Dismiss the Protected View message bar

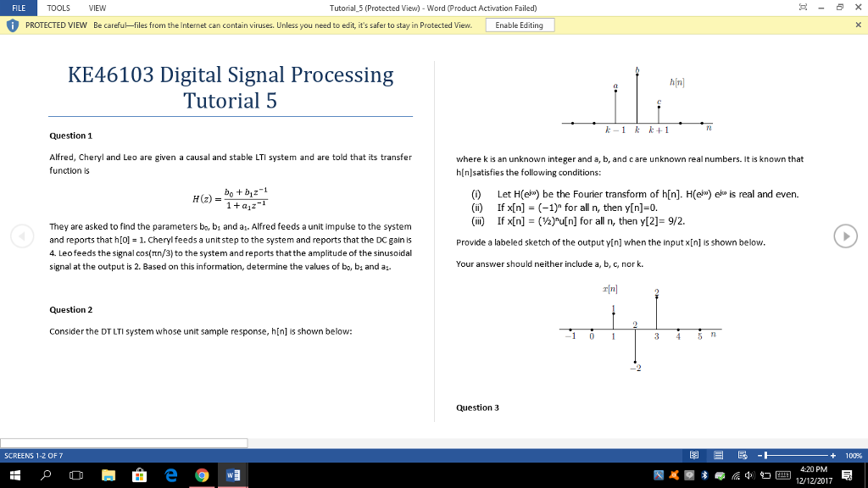[858, 25]
